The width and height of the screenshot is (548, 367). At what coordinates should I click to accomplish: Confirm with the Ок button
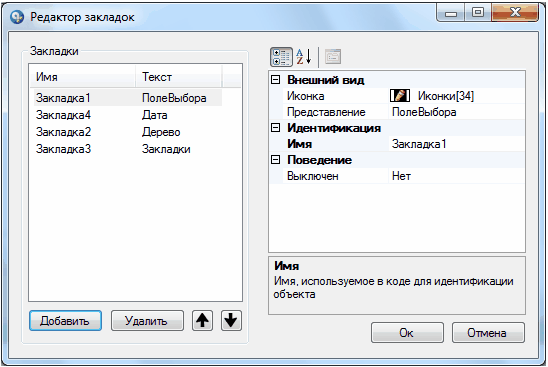click(x=407, y=333)
